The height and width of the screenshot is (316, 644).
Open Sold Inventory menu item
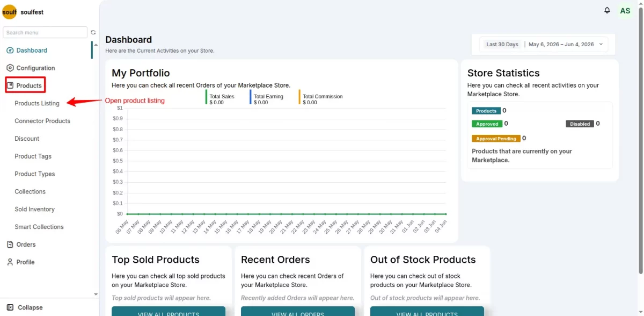35,209
